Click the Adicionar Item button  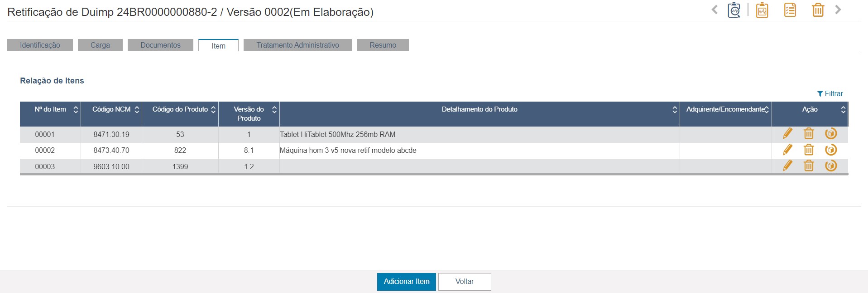point(407,282)
